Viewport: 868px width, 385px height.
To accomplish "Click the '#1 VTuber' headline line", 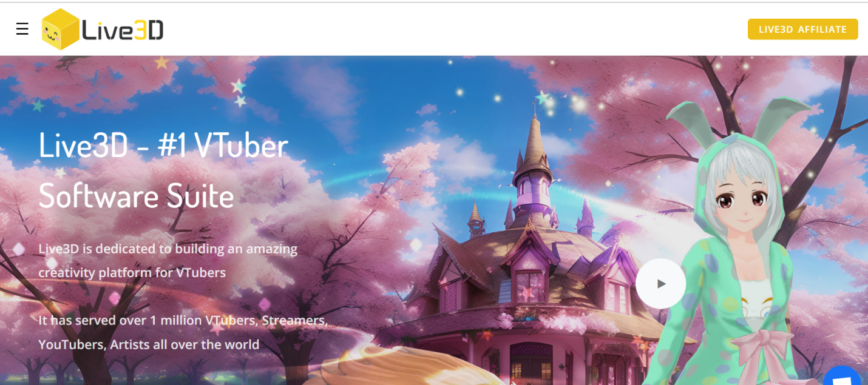I will coord(163,145).
